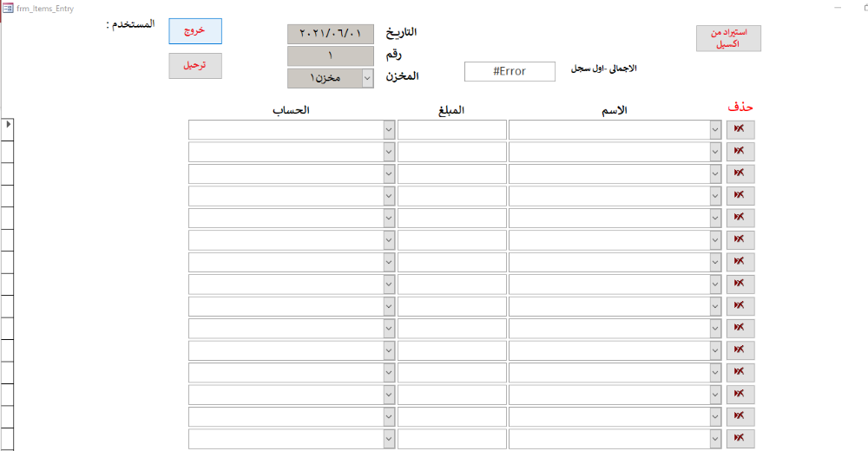Open the الحساب dropdown arrow in the fifteenth row
This screenshot has height=451, width=868.
click(x=389, y=440)
